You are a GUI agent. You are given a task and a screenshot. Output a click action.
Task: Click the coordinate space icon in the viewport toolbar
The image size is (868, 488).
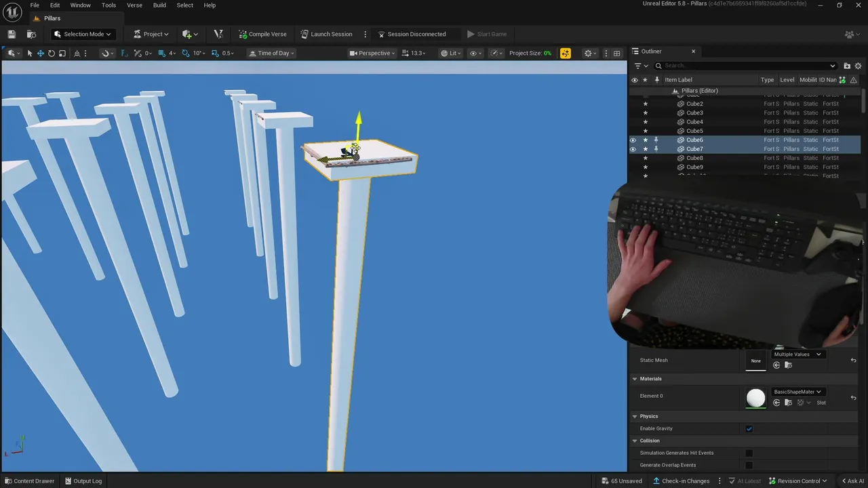pos(77,53)
